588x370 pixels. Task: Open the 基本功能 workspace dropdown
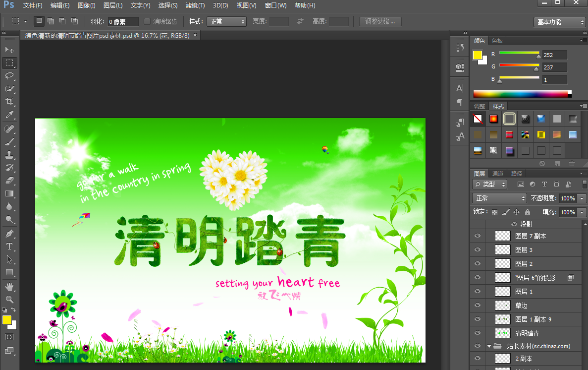(560, 22)
